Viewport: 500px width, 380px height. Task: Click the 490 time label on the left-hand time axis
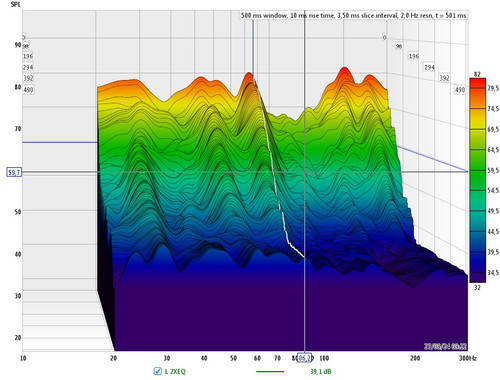28,90
